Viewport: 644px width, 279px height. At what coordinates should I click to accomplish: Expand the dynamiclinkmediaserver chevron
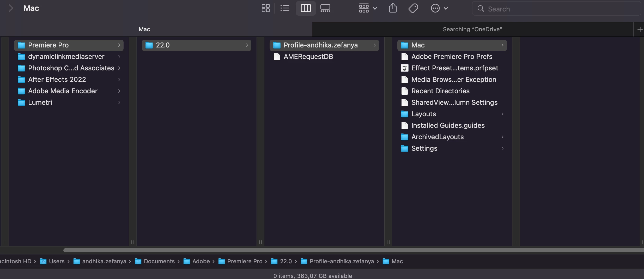119,57
